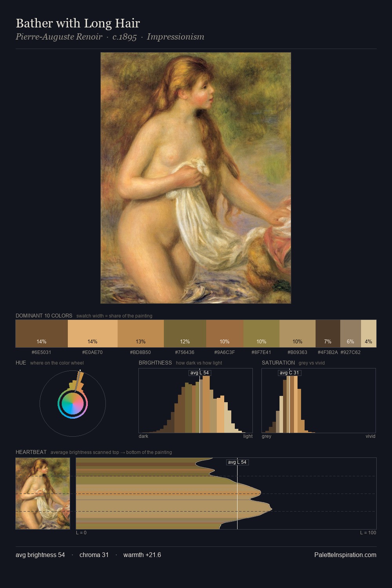Click 'how dark vs how light' caption

pyautogui.click(x=199, y=363)
